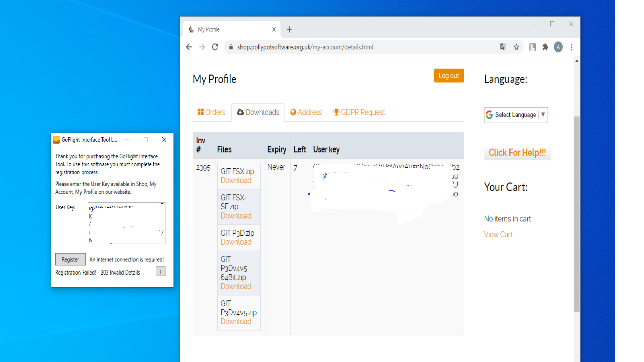Click the address bar URL
This screenshot has height=362, width=644.
[305, 47]
